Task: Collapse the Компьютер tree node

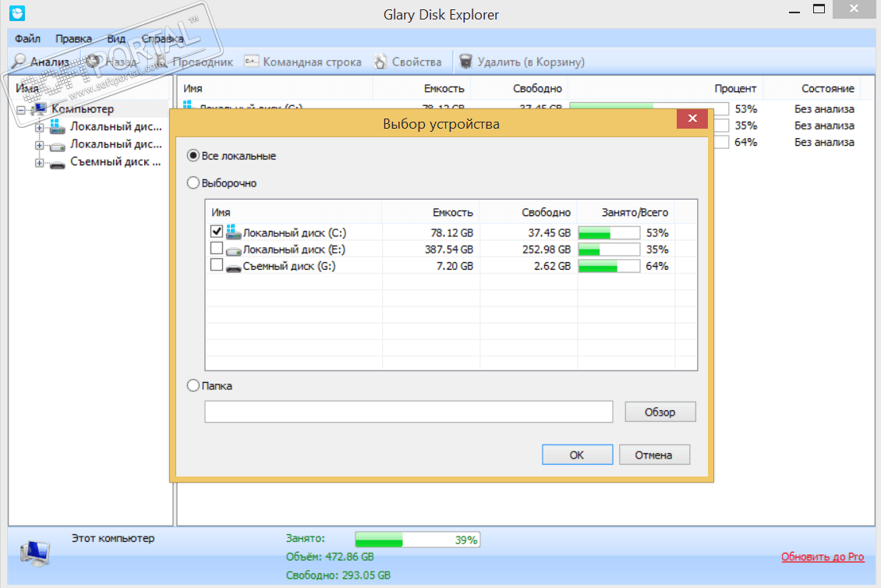Action: tap(21, 110)
